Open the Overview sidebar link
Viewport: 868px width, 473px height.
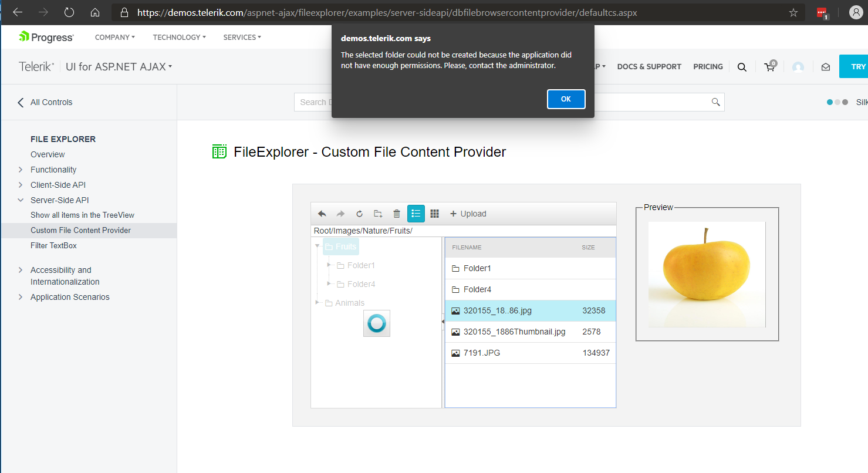coord(48,154)
